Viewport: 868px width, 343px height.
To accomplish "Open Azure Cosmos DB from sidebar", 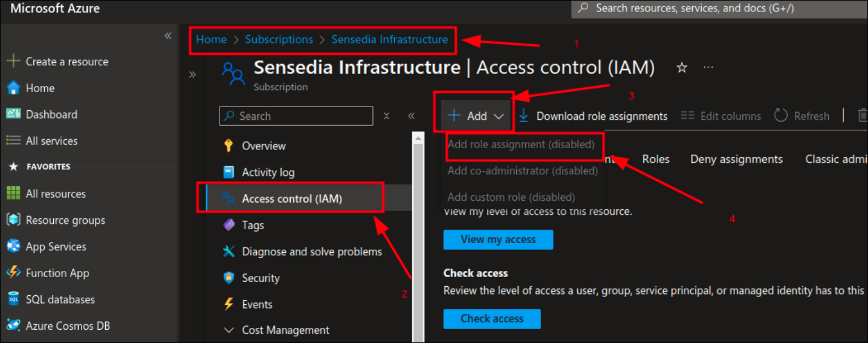I will [68, 326].
